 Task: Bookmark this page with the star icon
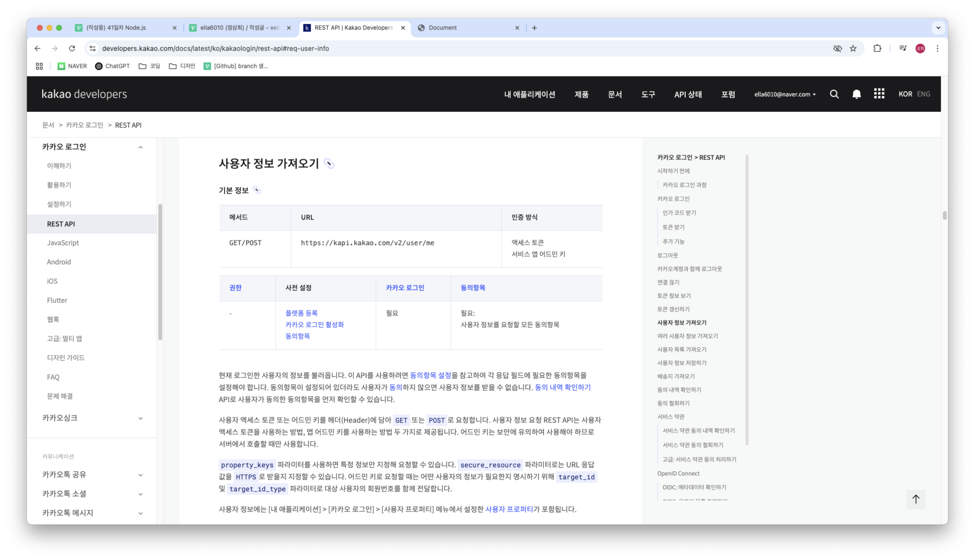pyautogui.click(x=853, y=48)
